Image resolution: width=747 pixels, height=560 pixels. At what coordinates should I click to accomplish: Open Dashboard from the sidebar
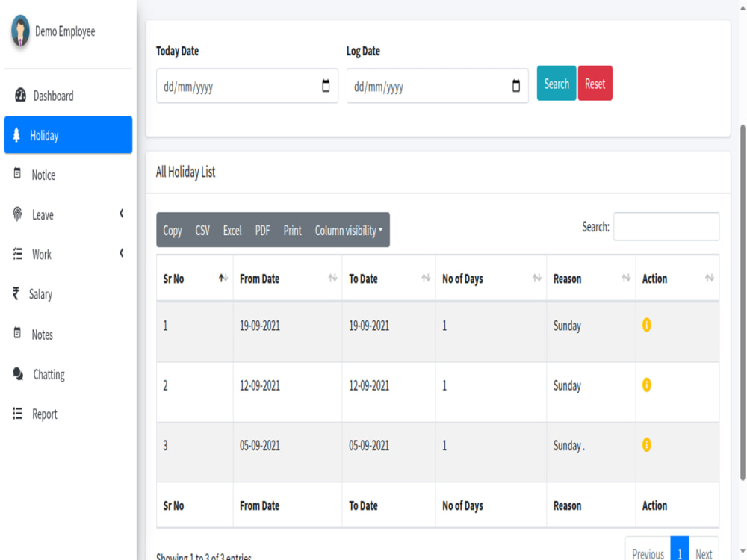[68, 96]
